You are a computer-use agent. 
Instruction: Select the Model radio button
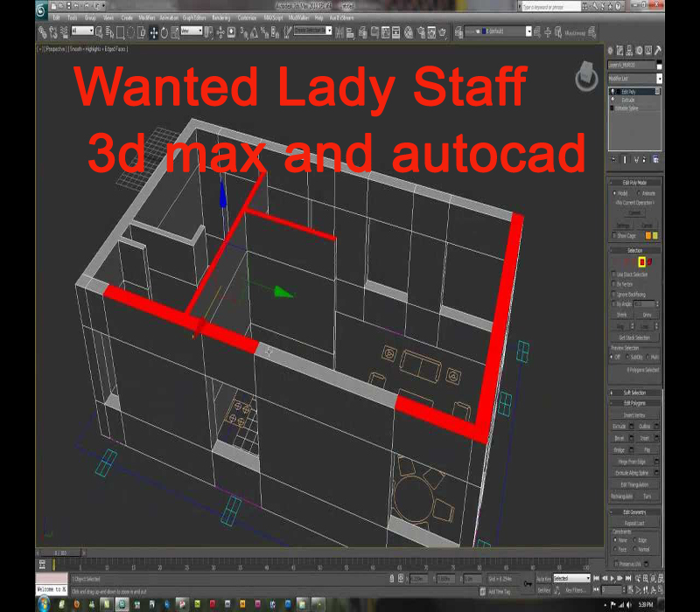(x=615, y=193)
